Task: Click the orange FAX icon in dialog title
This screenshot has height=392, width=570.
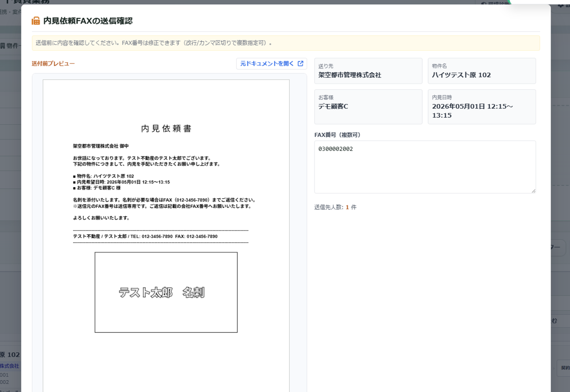Action: (36, 21)
